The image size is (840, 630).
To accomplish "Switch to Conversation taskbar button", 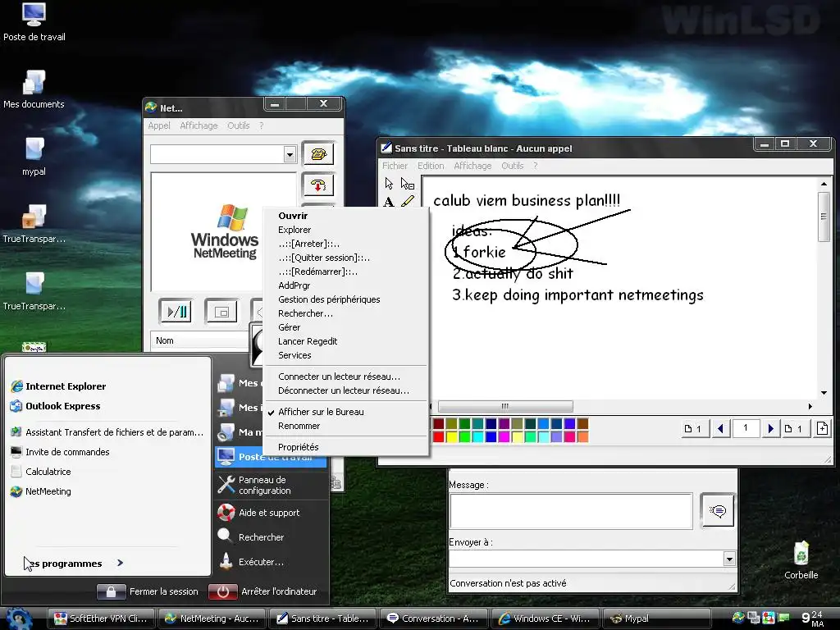I will (x=434, y=619).
